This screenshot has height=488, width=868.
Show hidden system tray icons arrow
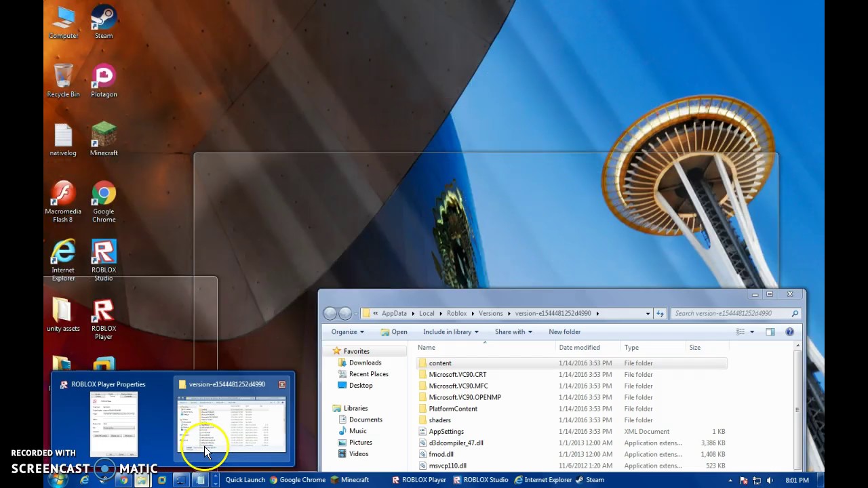pyautogui.click(x=730, y=480)
